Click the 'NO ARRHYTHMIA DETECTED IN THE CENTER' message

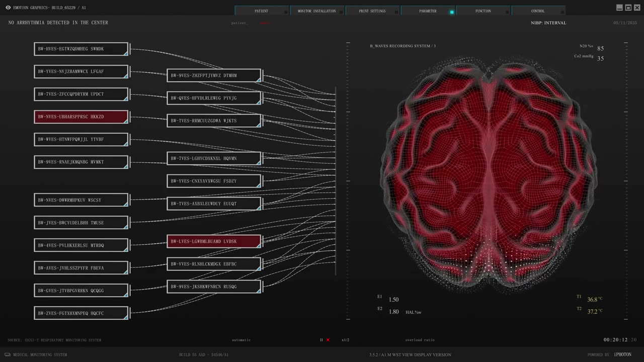(x=58, y=23)
